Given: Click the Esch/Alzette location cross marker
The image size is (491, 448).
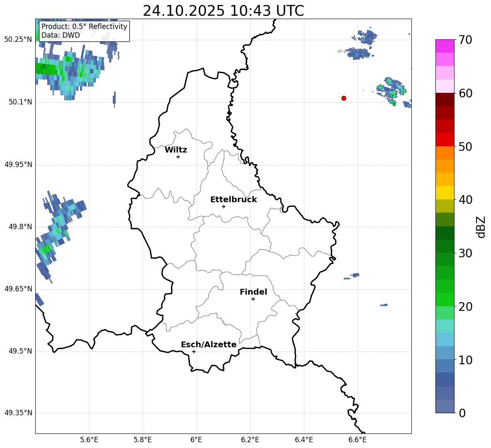Looking at the screenshot, I should coord(194,351).
